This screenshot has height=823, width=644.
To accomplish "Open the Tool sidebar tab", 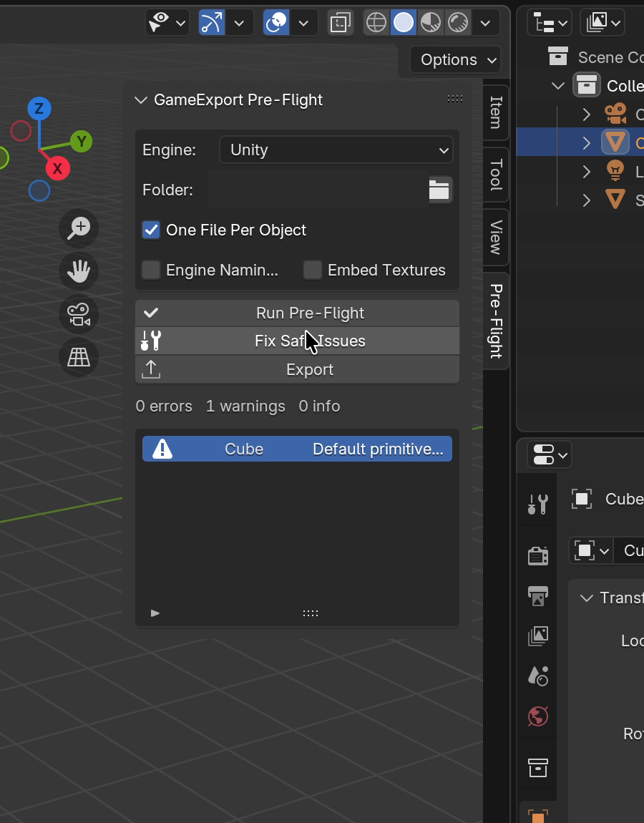I will (495, 174).
